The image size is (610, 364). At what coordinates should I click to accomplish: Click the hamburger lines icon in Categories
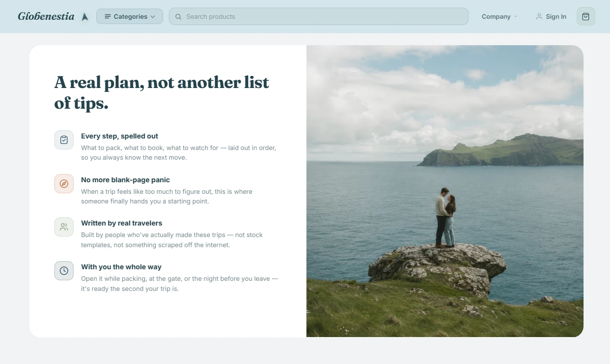(x=108, y=16)
